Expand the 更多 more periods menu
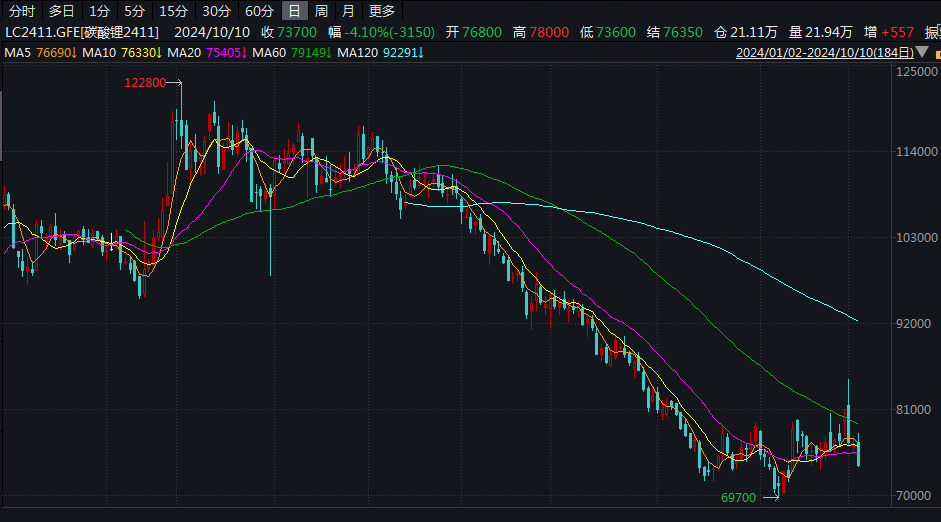The height and width of the screenshot is (522, 941). [381, 11]
